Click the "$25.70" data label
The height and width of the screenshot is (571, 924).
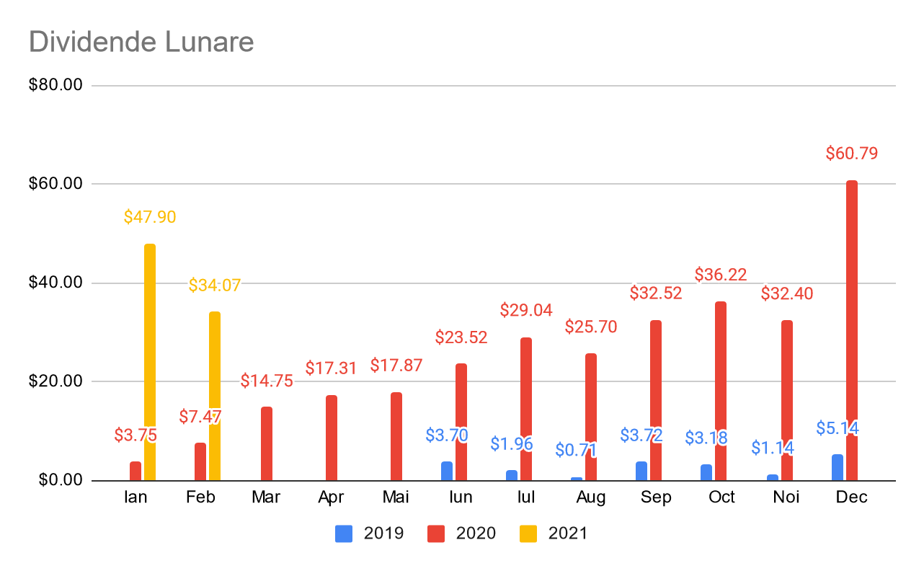591,327
